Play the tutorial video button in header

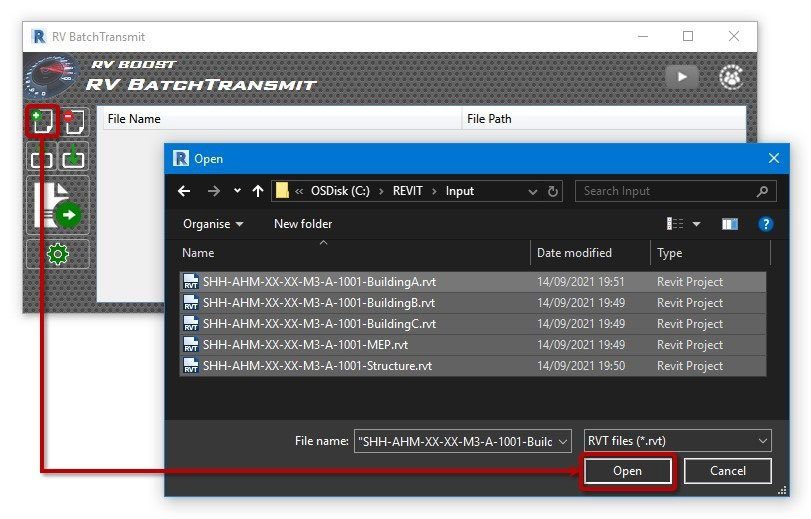click(682, 77)
